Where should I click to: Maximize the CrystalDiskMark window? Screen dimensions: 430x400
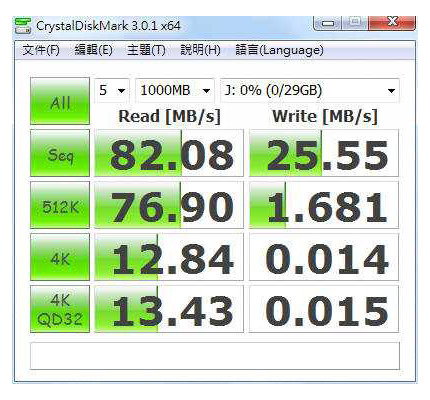(x=355, y=23)
